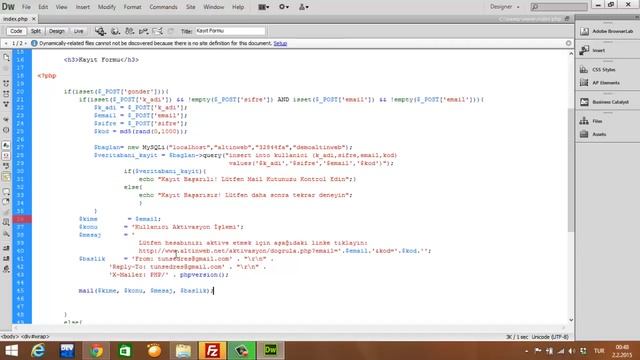Click the Apply Comment coding toolbar icon
This screenshot has height=360, width=640.
6,191
